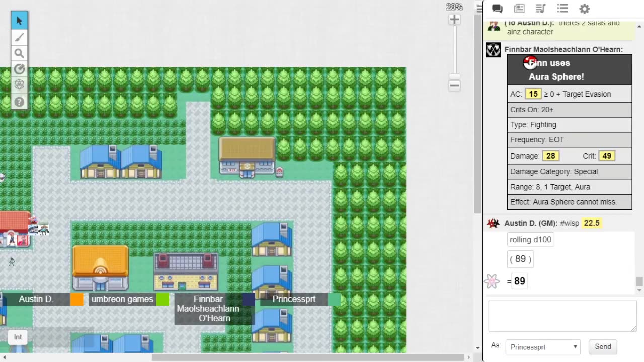Image resolution: width=644 pixels, height=362 pixels.
Task: Click the Send button
Action: point(603,346)
